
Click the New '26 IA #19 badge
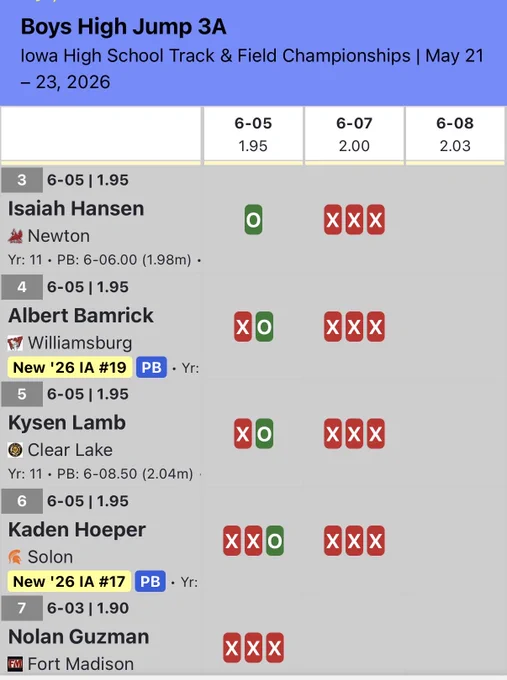[70, 367]
